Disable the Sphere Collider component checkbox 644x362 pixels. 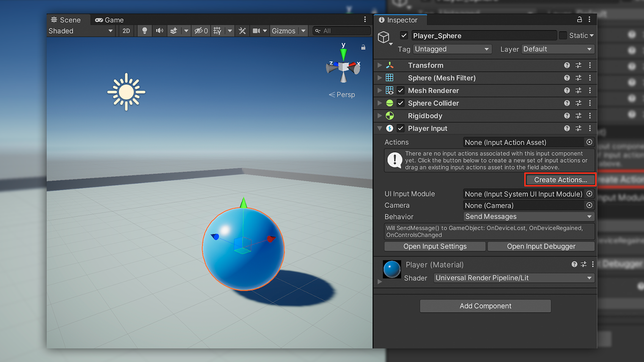pos(401,103)
